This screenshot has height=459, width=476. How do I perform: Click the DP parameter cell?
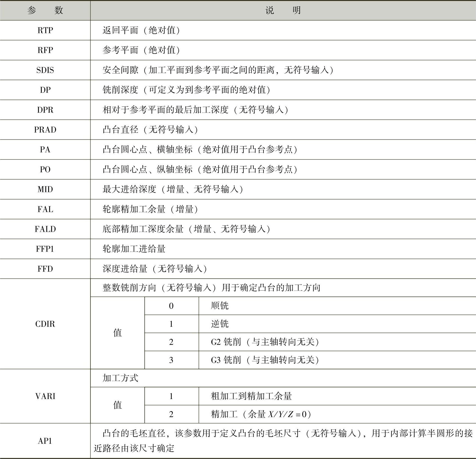pos(45,90)
